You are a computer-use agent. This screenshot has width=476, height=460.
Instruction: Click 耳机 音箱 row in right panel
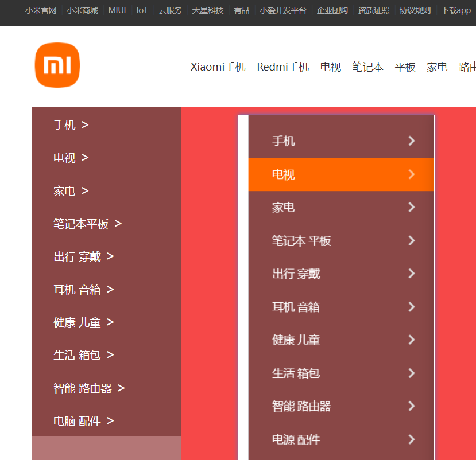click(x=341, y=307)
